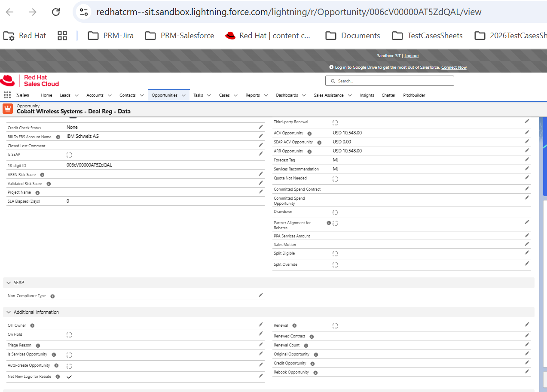Screen dimensions: 547x392
Task: Open the Sales Assistance tab
Action: [x=329, y=95]
